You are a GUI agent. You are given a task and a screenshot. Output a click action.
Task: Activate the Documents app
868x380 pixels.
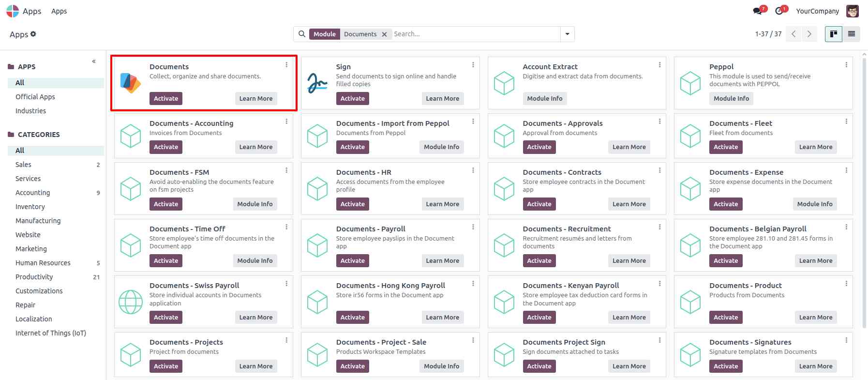click(x=166, y=98)
